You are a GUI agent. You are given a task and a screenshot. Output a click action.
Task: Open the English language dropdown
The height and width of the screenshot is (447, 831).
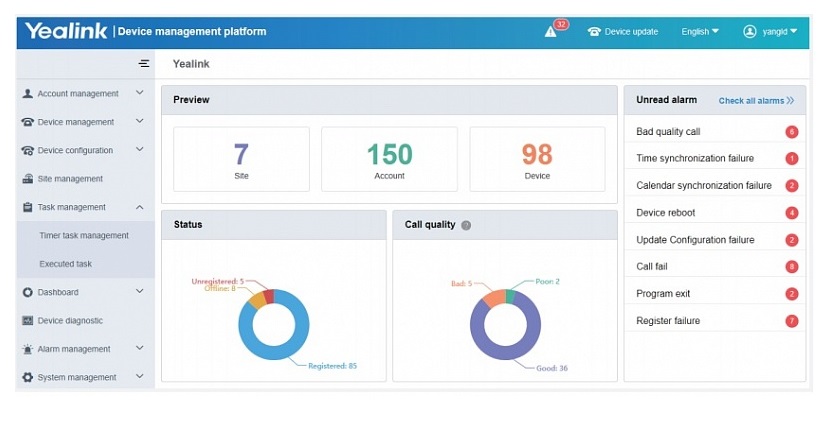click(700, 32)
